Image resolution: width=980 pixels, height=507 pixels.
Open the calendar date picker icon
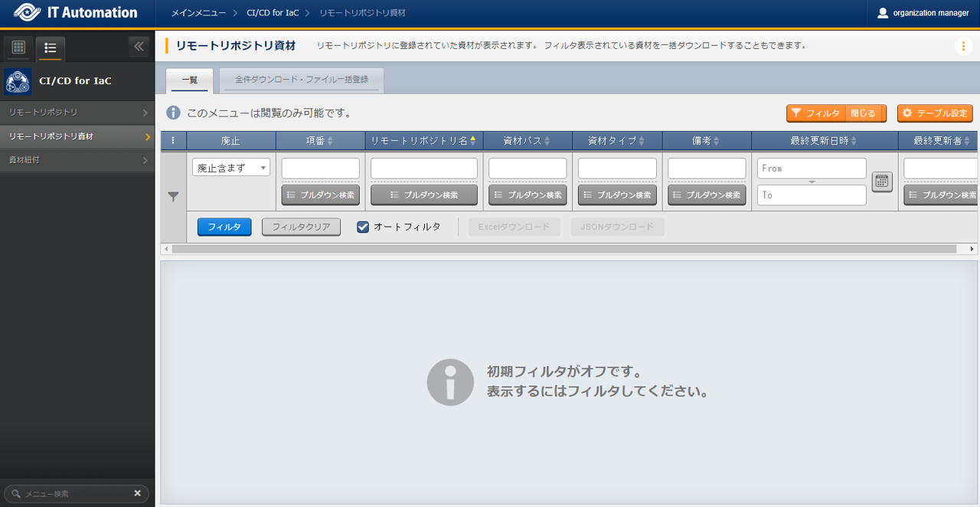click(x=882, y=182)
